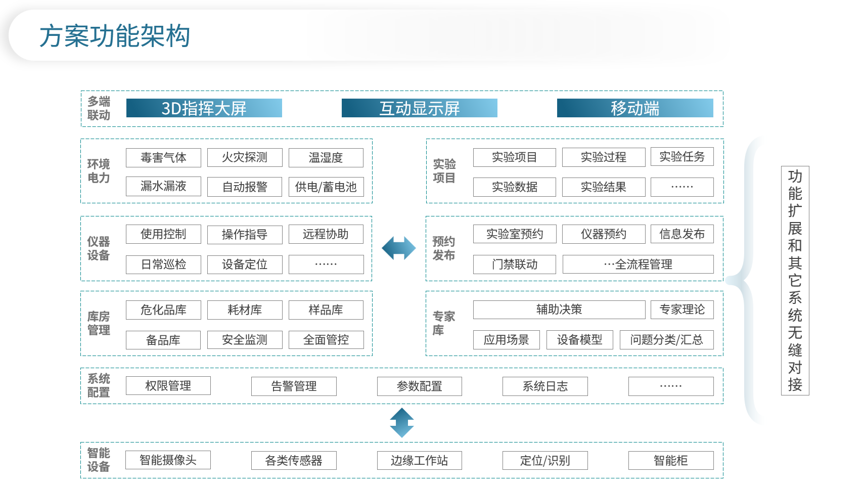
Task: Click the 供电/蓄电池 box
Action: pyautogui.click(x=326, y=187)
